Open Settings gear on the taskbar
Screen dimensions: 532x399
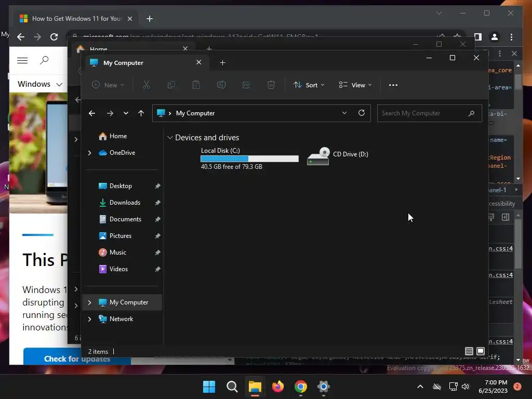click(324, 387)
